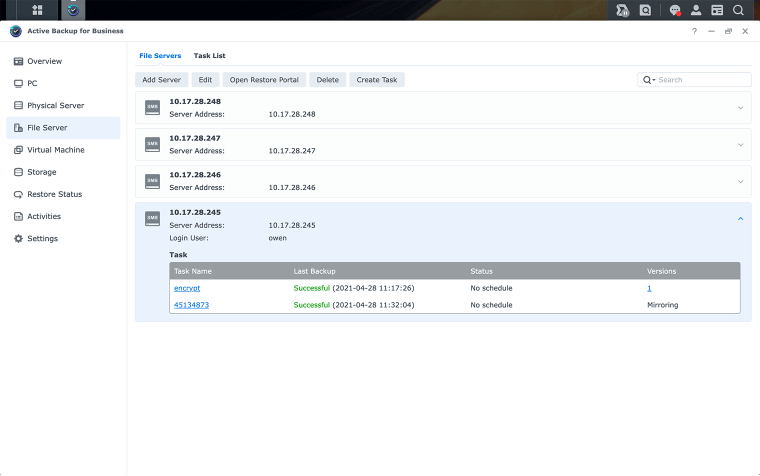Collapse the 10.17.28.245 server entry
760x476 pixels.
point(740,218)
